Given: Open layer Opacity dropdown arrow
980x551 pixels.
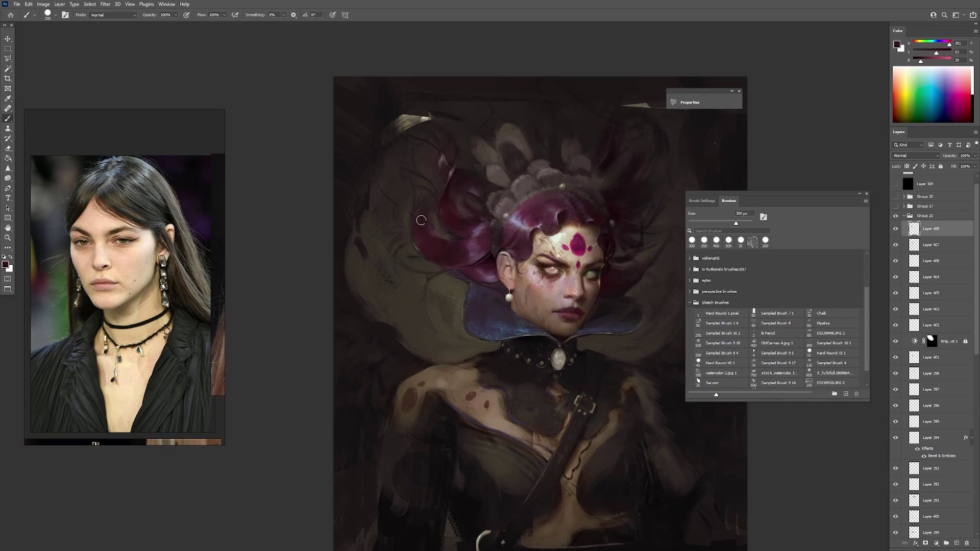Looking at the screenshot, I should tap(975, 156).
